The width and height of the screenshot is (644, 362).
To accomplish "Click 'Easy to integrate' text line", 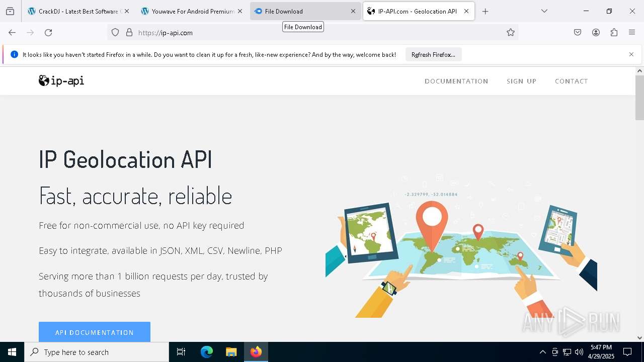I will [x=160, y=250].
